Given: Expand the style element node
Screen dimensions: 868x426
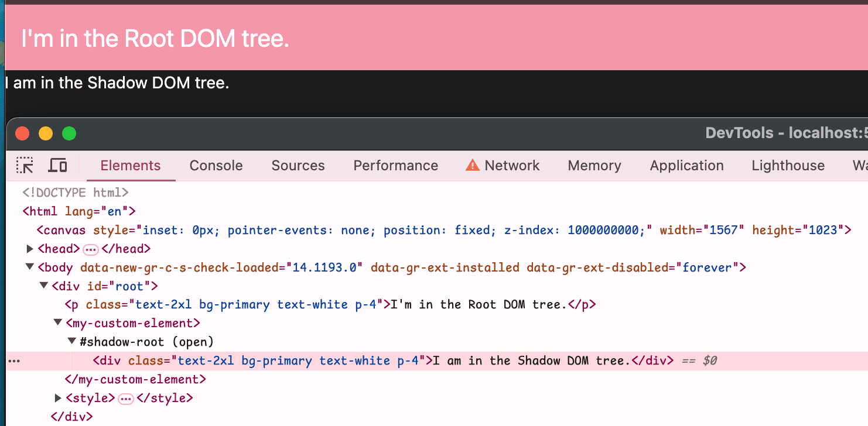Looking at the screenshot, I should [x=57, y=398].
